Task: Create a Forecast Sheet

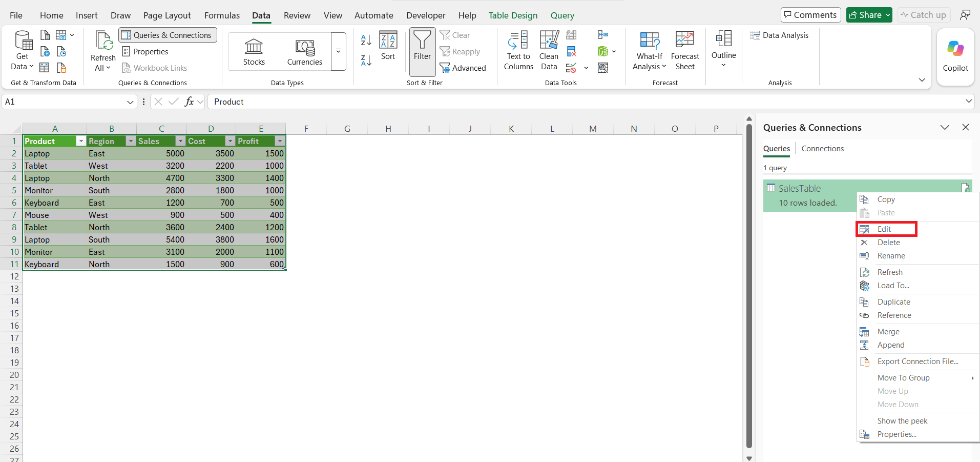Action: pyautogui.click(x=685, y=50)
